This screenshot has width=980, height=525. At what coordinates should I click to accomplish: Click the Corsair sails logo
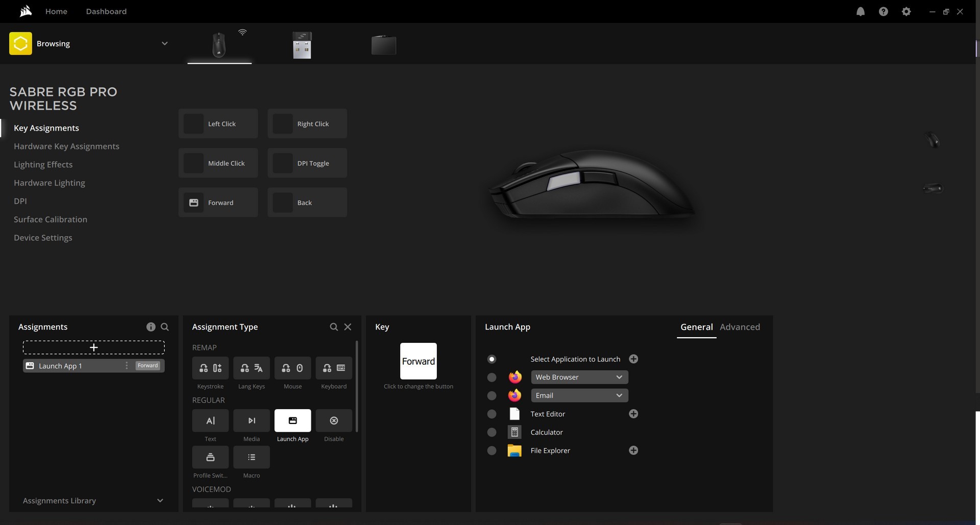[x=26, y=11]
